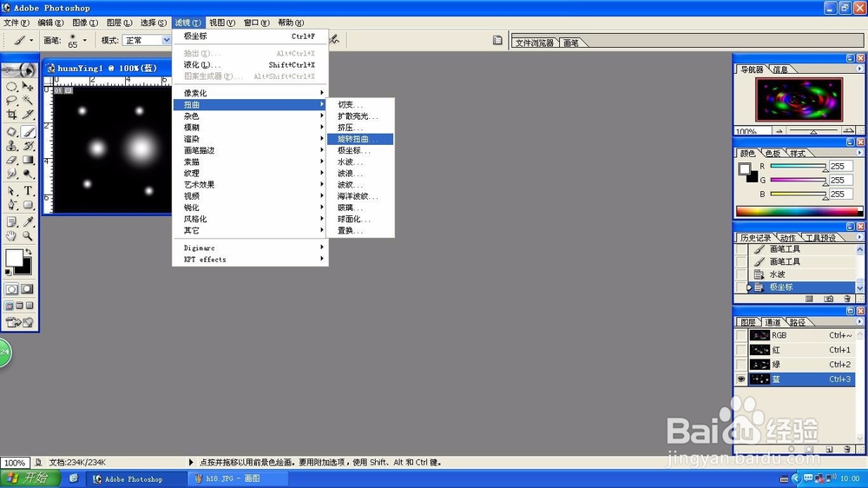The height and width of the screenshot is (488, 868).
Task: Toggle visibility of RGB channel
Action: (741, 335)
